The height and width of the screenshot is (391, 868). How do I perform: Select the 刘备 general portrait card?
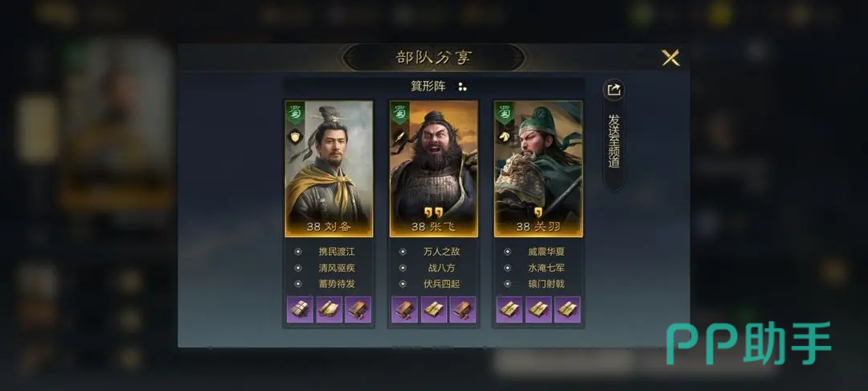click(329, 168)
